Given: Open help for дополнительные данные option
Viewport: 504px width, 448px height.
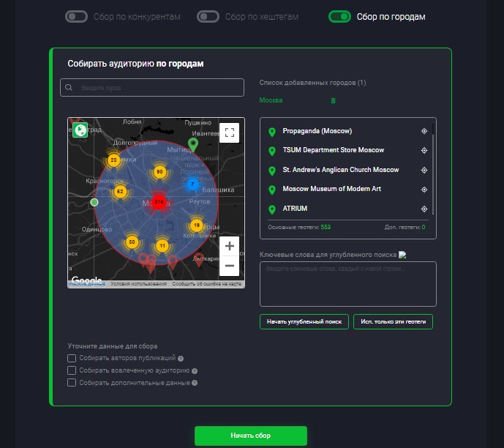Looking at the screenshot, I should pos(195,383).
